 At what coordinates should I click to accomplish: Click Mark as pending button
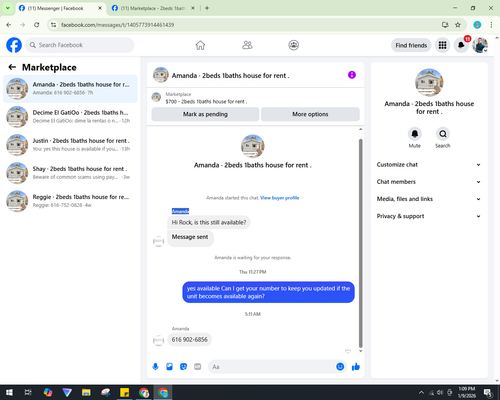(x=205, y=114)
